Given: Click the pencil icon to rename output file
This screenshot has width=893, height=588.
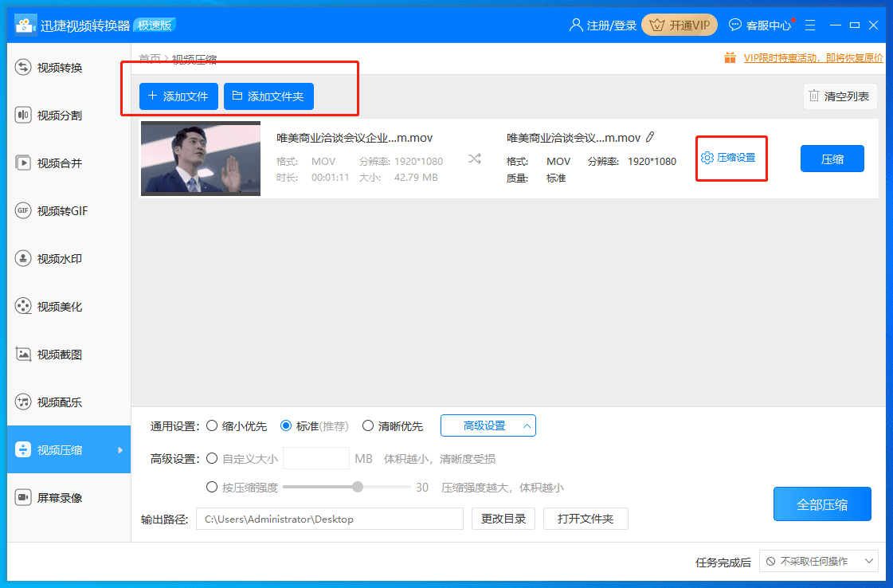Looking at the screenshot, I should pos(650,137).
